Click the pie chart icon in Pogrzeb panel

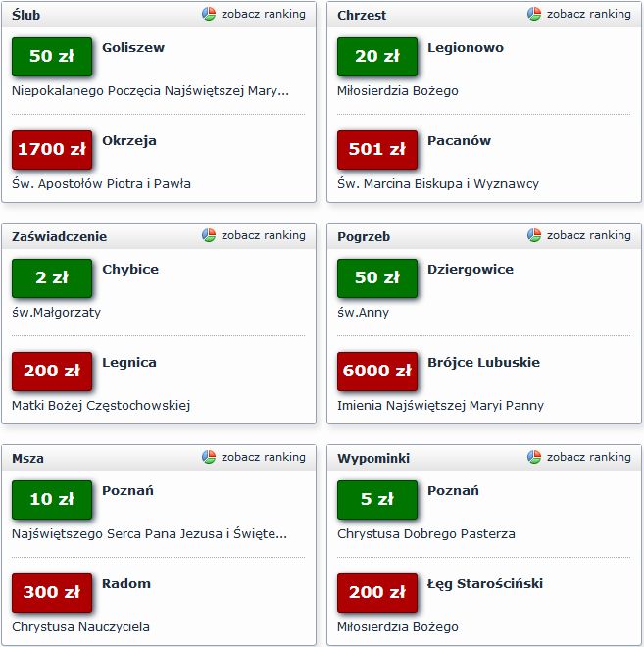tap(534, 236)
